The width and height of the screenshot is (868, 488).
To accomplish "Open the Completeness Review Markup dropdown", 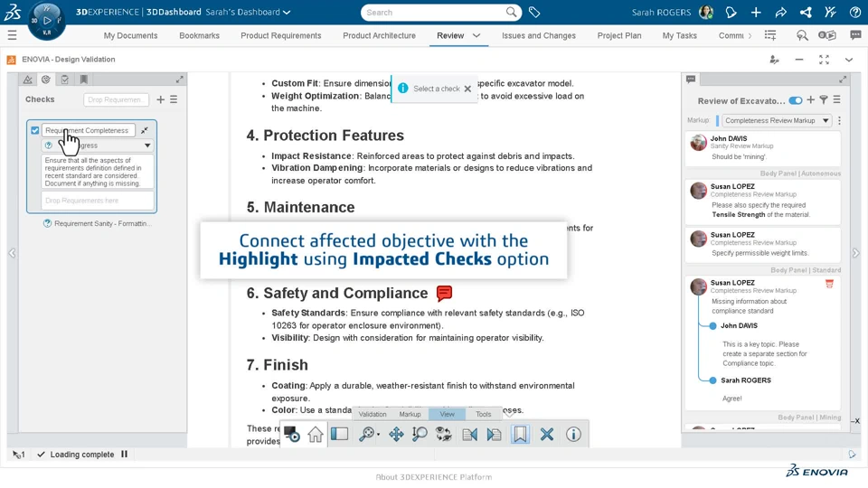I will 777,120.
